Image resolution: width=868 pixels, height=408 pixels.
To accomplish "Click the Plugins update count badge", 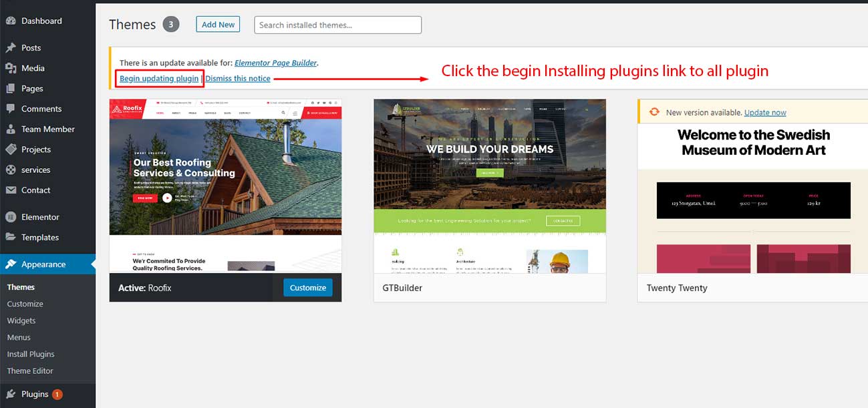I will [x=57, y=394].
